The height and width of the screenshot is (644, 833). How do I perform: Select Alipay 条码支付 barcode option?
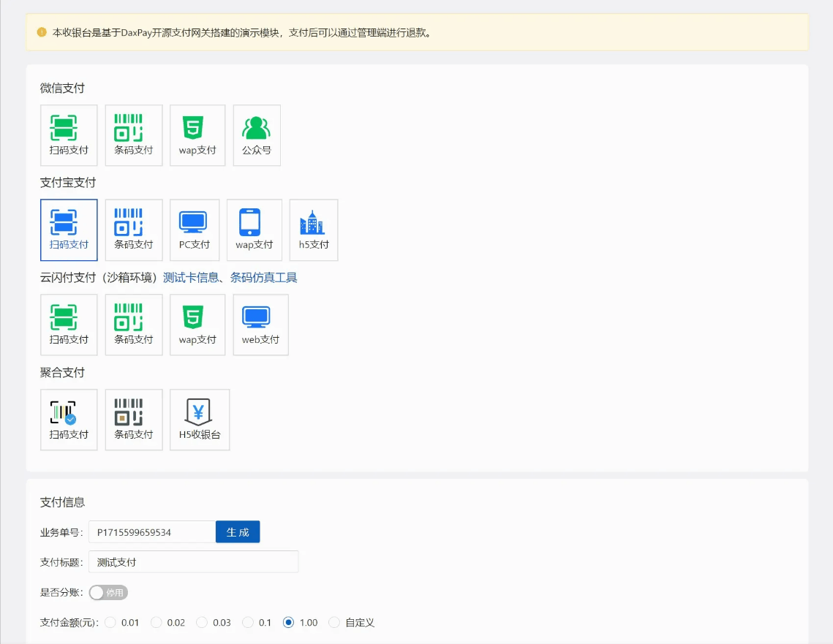tap(134, 230)
